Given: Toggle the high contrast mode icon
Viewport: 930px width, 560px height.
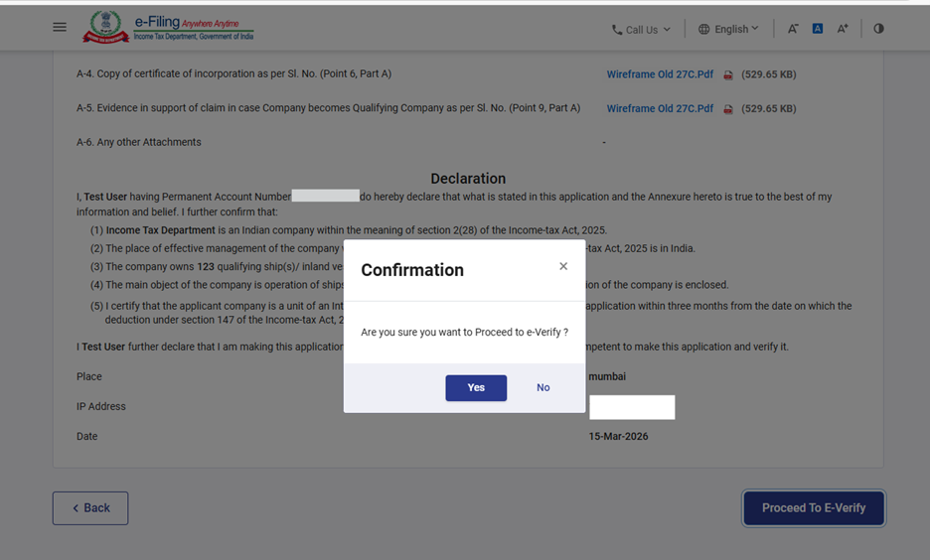Looking at the screenshot, I should (878, 29).
